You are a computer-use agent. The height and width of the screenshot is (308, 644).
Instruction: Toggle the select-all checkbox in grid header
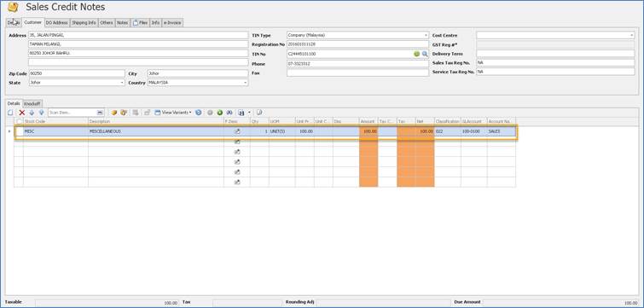click(19, 121)
